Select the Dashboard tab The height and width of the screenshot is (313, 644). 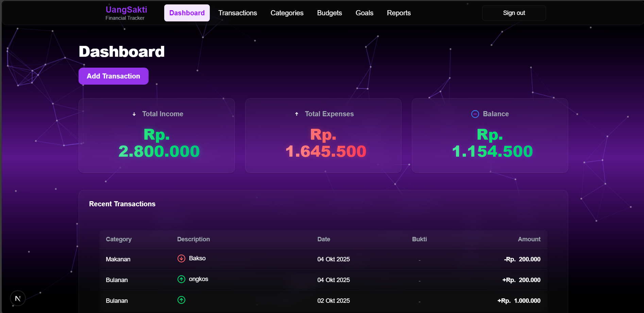coord(187,13)
